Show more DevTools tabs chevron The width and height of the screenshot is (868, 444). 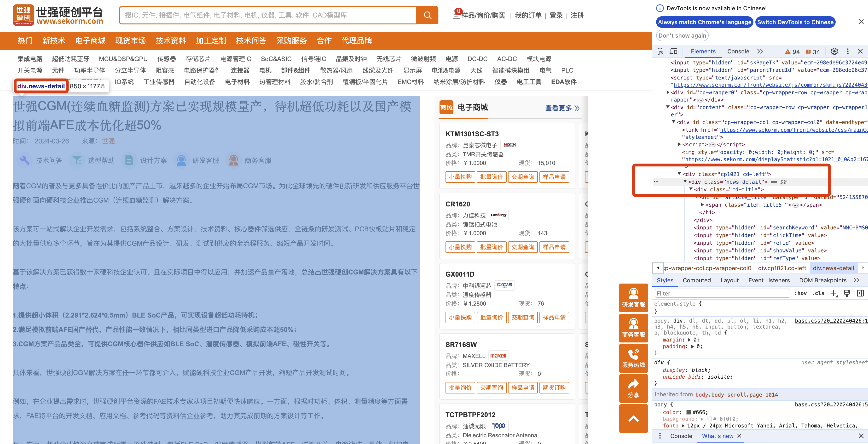(x=760, y=51)
